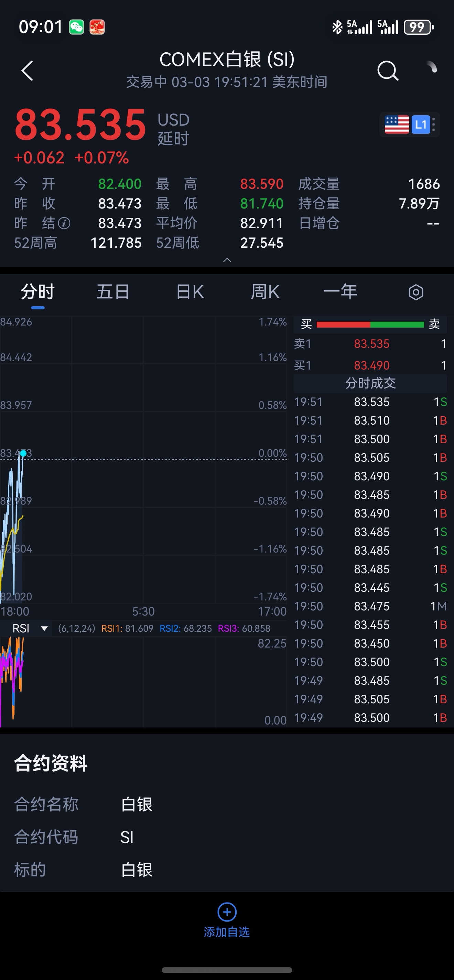Tap the info icon next to 昨结
Screen dimensions: 454x980
[x=64, y=223]
